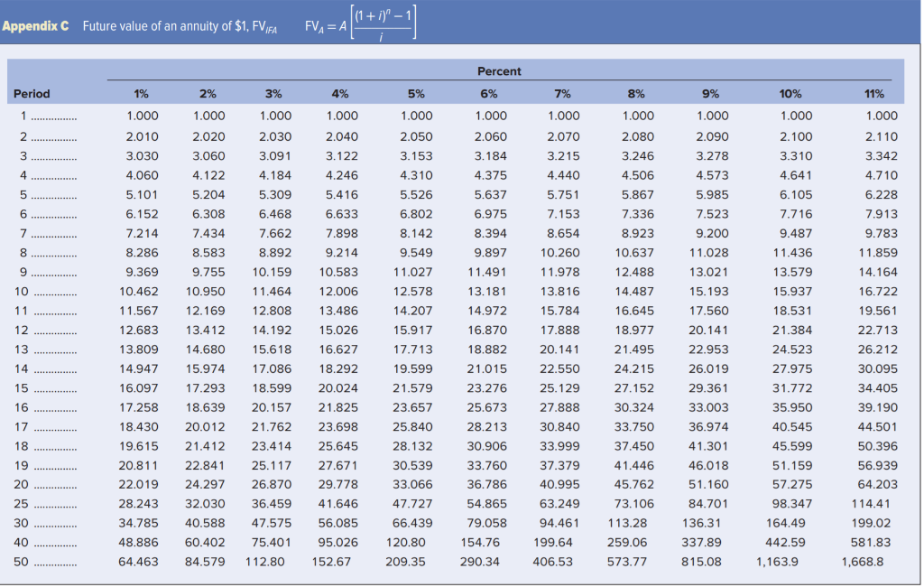This screenshot has height=587, width=924.
Task: Select the 7% column header
Action: point(562,94)
